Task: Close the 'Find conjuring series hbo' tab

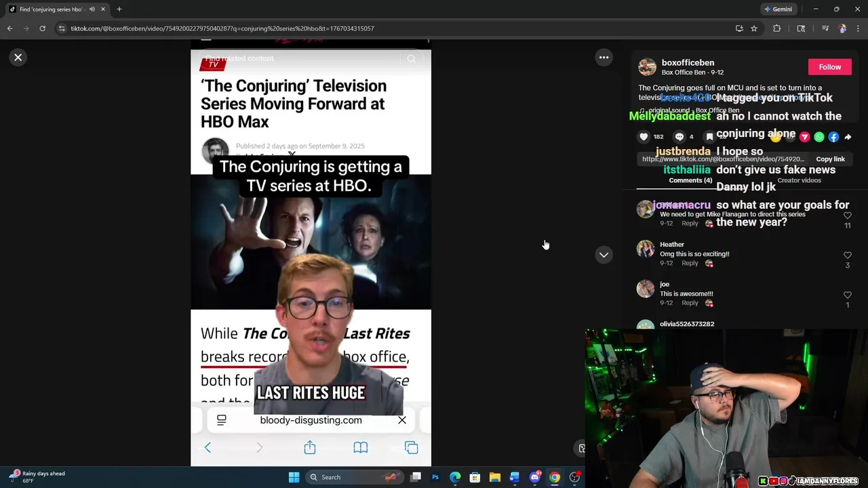Action: [103, 9]
